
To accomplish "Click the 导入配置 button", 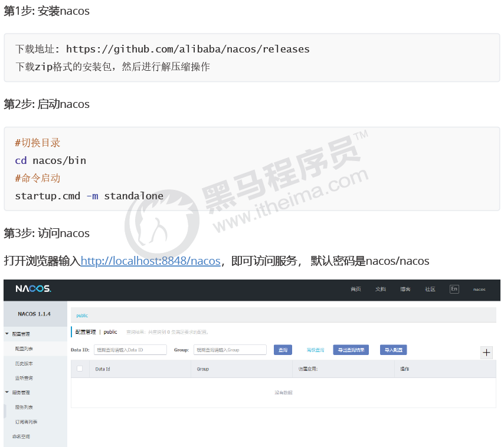I will click(394, 350).
